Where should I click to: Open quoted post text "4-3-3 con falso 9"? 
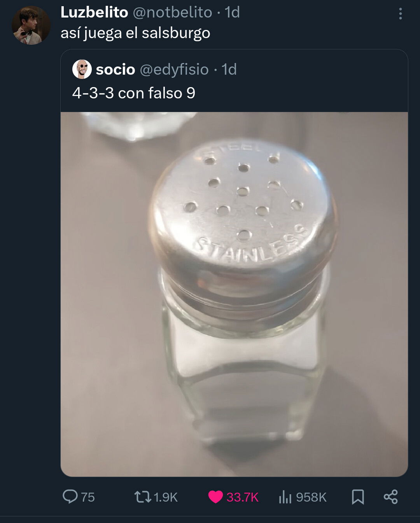pos(133,93)
